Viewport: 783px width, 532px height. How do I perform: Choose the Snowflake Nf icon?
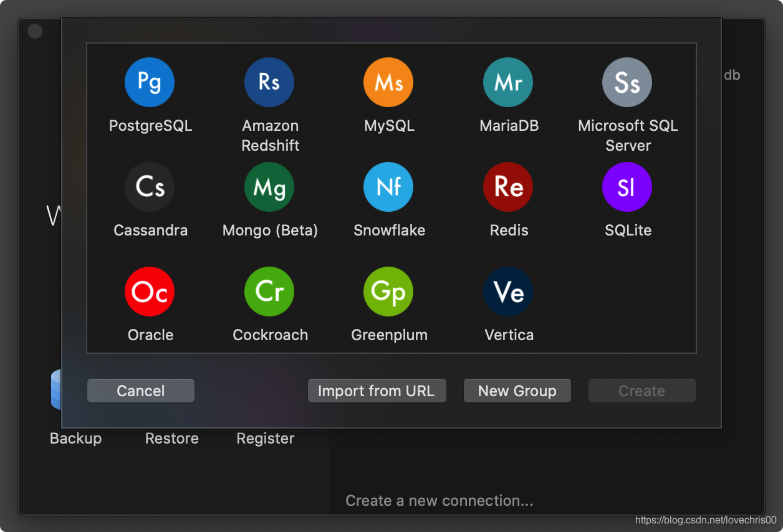[x=388, y=187]
